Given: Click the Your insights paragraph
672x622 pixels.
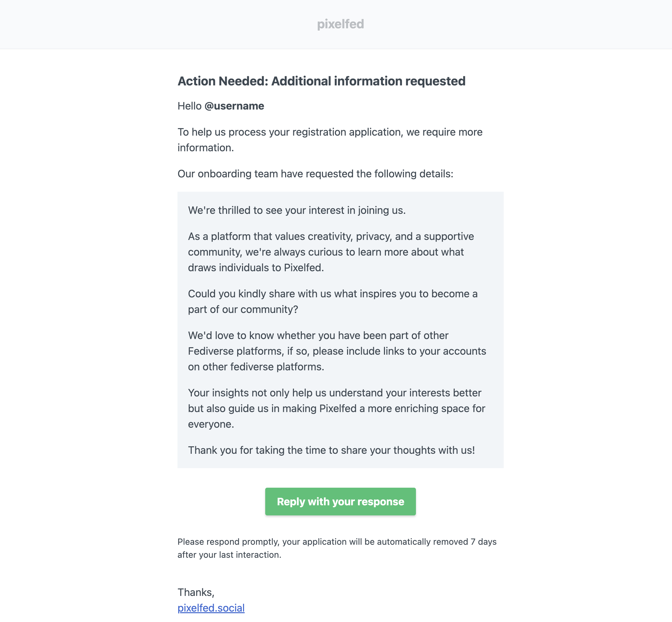Looking at the screenshot, I should tap(336, 408).
